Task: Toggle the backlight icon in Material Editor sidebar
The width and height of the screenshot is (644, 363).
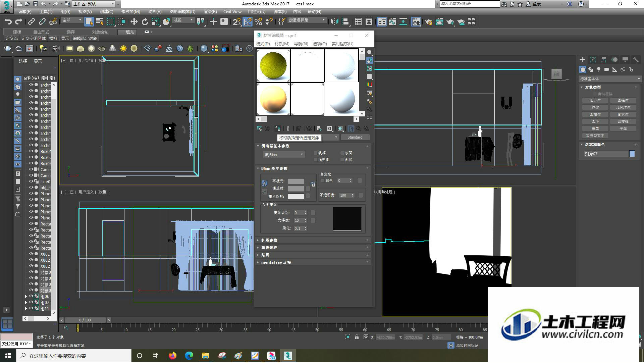Action: pos(369,60)
